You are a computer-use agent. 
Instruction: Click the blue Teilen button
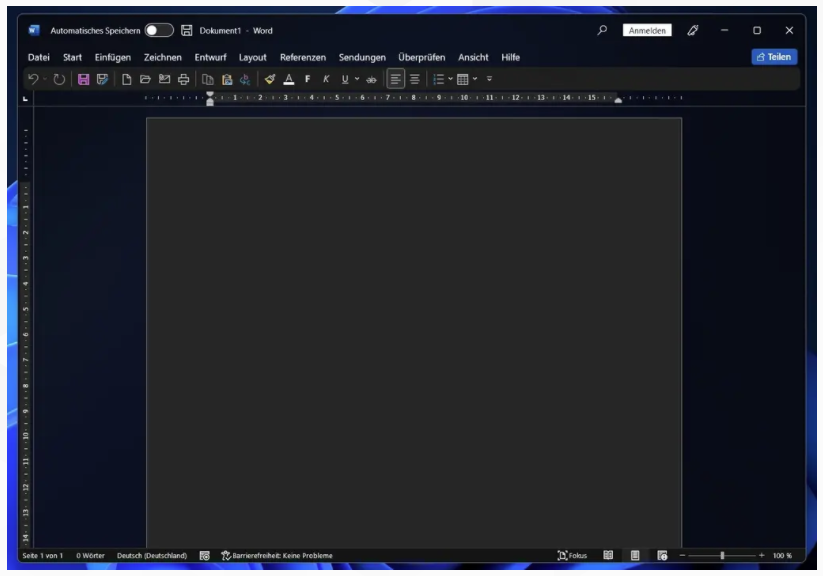pyautogui.click(x=774, y=57)
